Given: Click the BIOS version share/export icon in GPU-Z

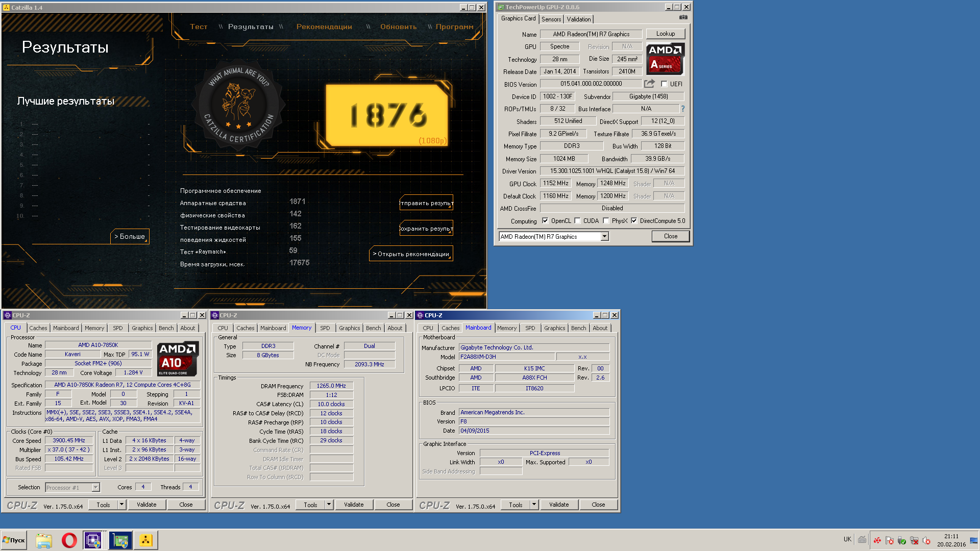Looking at the screenshot, I should pyautogui.click(x=649, y=84).
